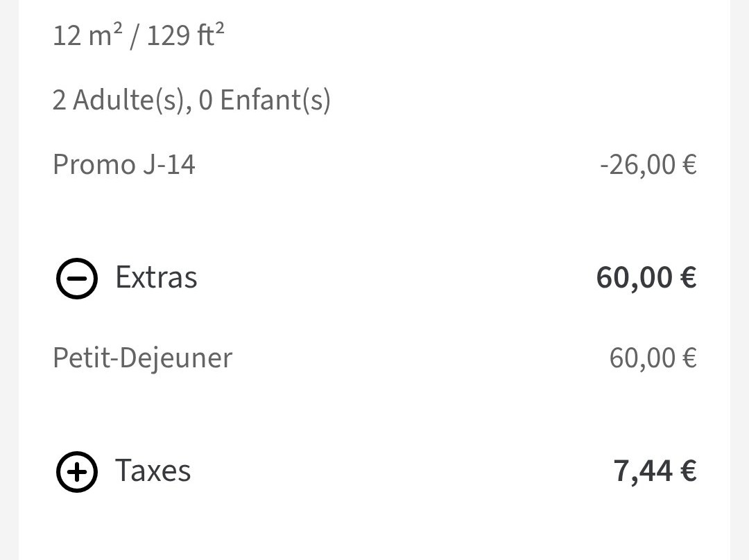Click the Promo J-14 label
This screenshot has height=560, width=749.
click(x=124, y=165)
